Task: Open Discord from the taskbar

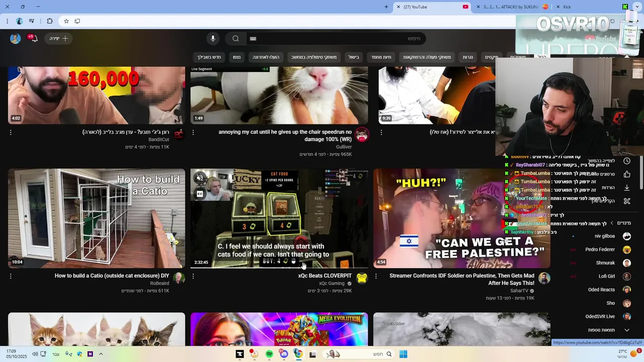Action: [284, 354]
